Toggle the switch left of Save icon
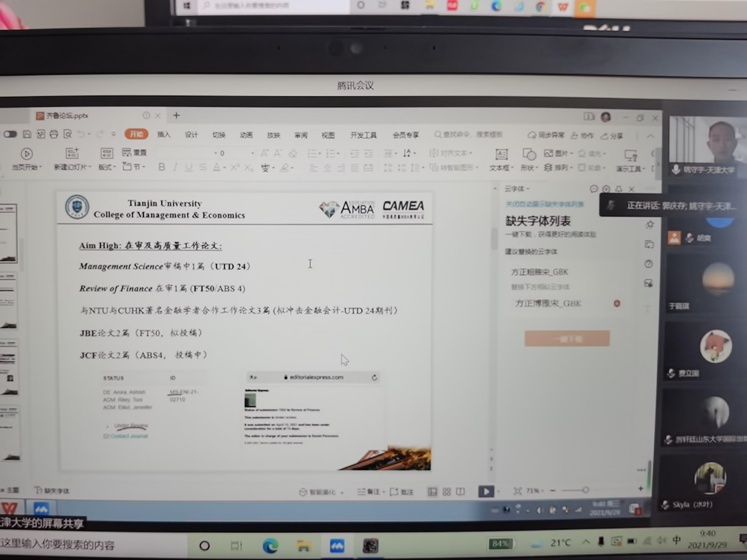This screenshot has height=560, width=747. [10, 134]
